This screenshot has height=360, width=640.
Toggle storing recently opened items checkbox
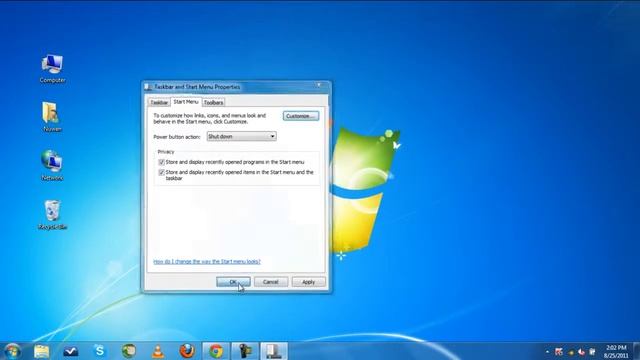click(x=162, y=173)
